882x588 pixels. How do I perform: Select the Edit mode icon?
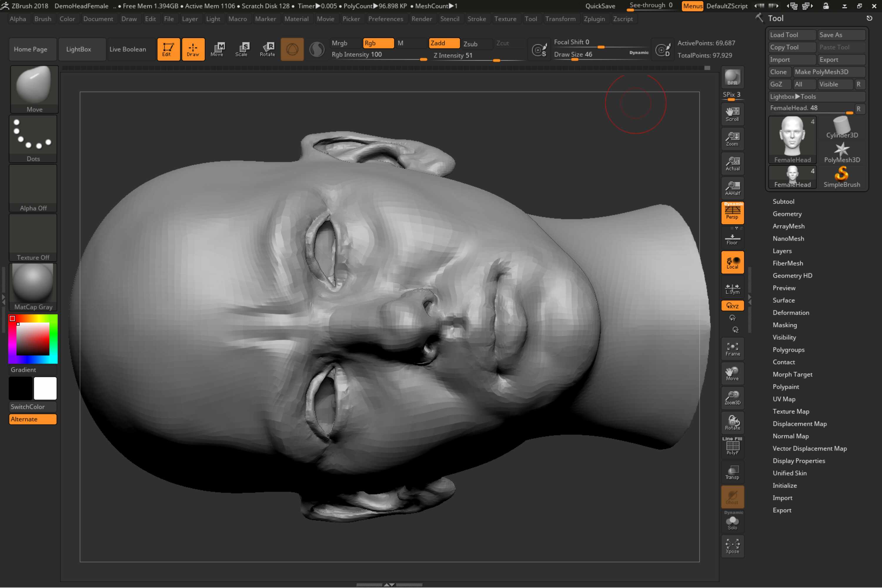coord(168,49)
